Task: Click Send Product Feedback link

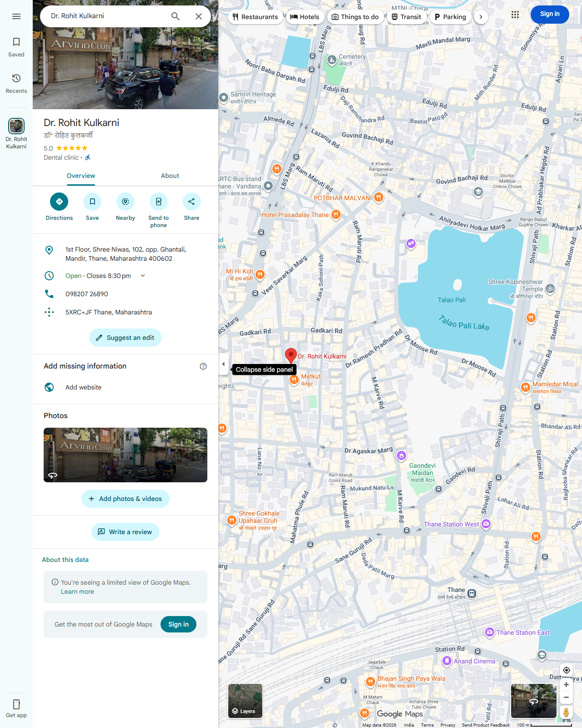Action: click(x=486, y=725)
